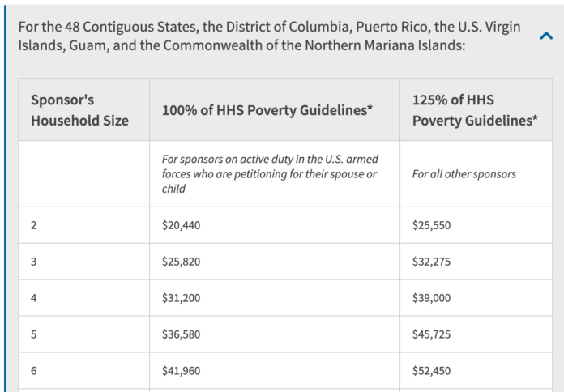Click the $52,450 amount cell
564x392 pixels.
432,371
